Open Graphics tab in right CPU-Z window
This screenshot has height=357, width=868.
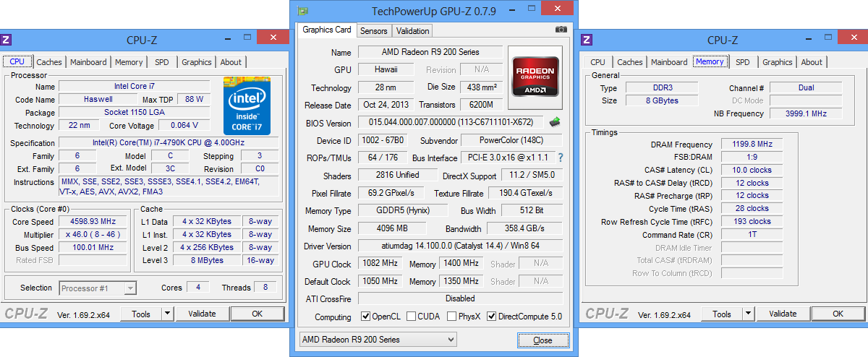click(778, 62)
